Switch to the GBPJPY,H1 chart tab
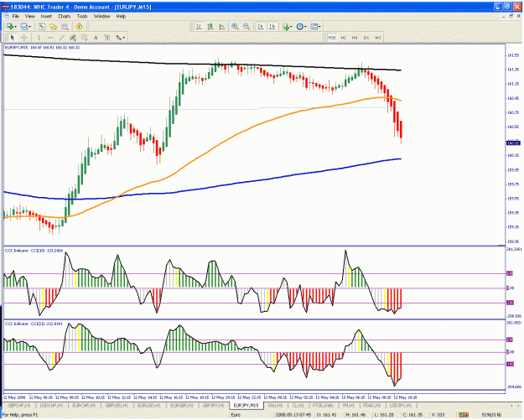This screenshot has height=420, width=524. point(213,405)
